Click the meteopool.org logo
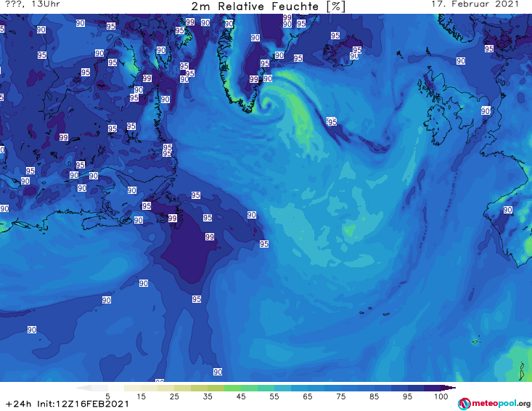The height and width of the screenshot is (411, 532). (x=494, y=404)
